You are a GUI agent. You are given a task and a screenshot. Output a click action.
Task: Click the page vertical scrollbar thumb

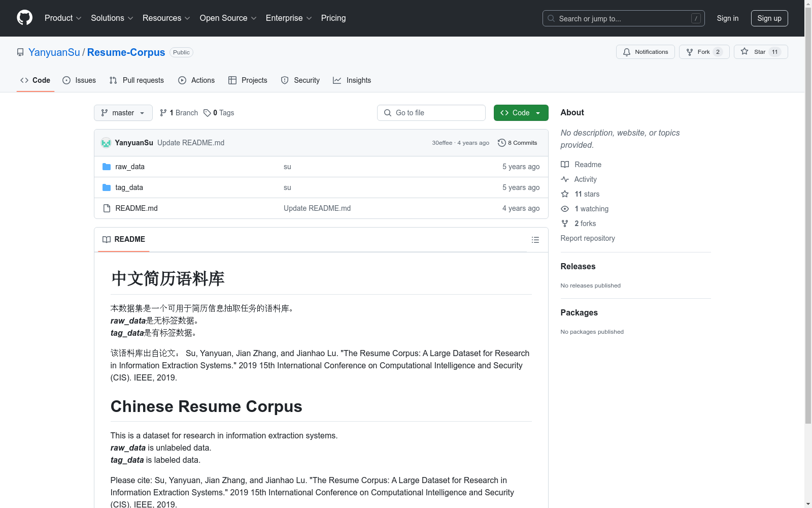click(808, 216)
